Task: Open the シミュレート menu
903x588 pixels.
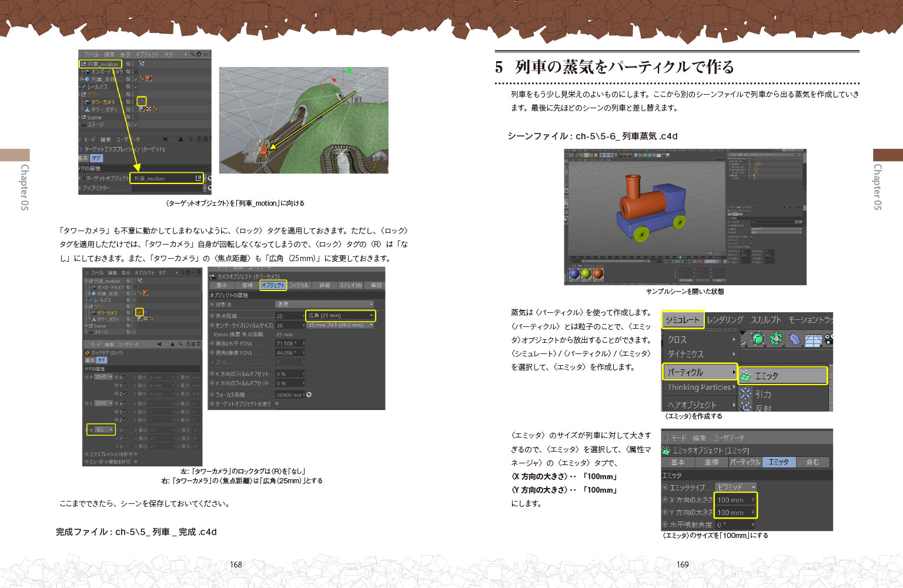Action: click(x=683, y=320)
